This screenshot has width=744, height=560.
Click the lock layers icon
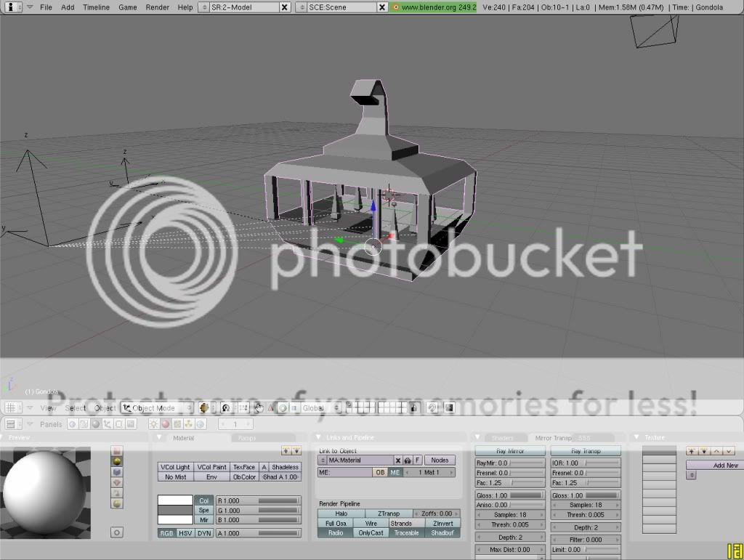[x=413, y=408]
